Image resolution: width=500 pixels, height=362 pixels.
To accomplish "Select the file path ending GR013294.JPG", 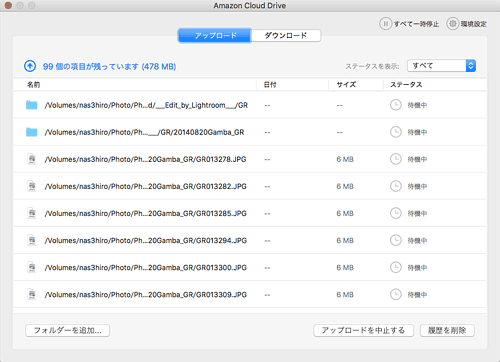I will 146,240.
